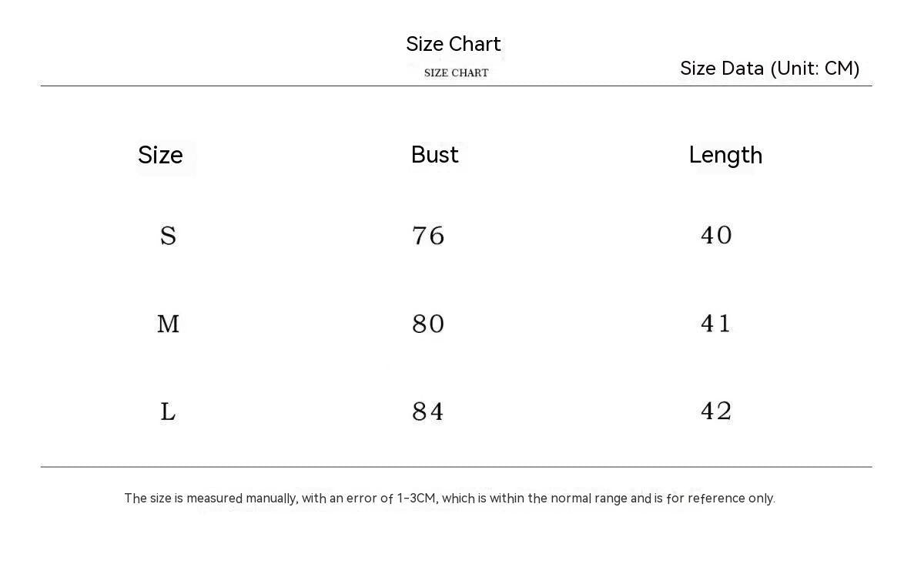The height and width of the screenshot is (561, 924).
Task: Click the 'S' size row label
Action: 168,235
